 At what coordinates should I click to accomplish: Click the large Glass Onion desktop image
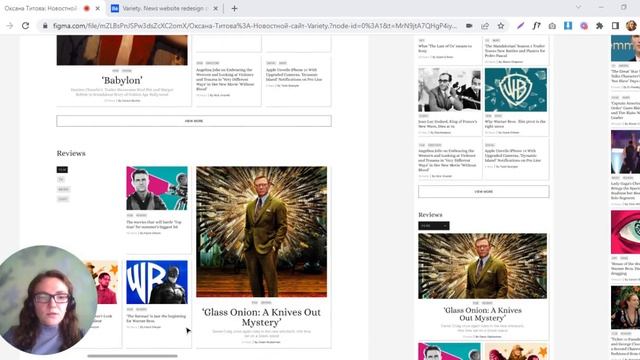point(261,231)
